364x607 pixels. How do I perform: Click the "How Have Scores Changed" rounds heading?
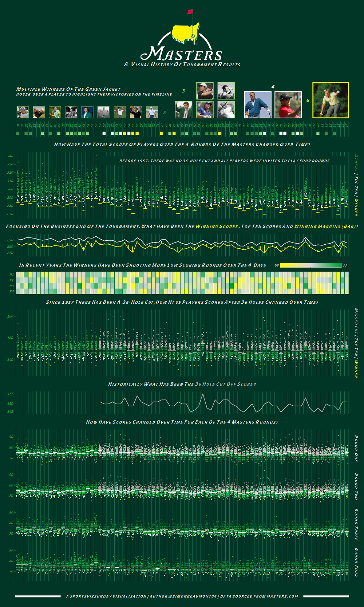[x=182, y=422]
